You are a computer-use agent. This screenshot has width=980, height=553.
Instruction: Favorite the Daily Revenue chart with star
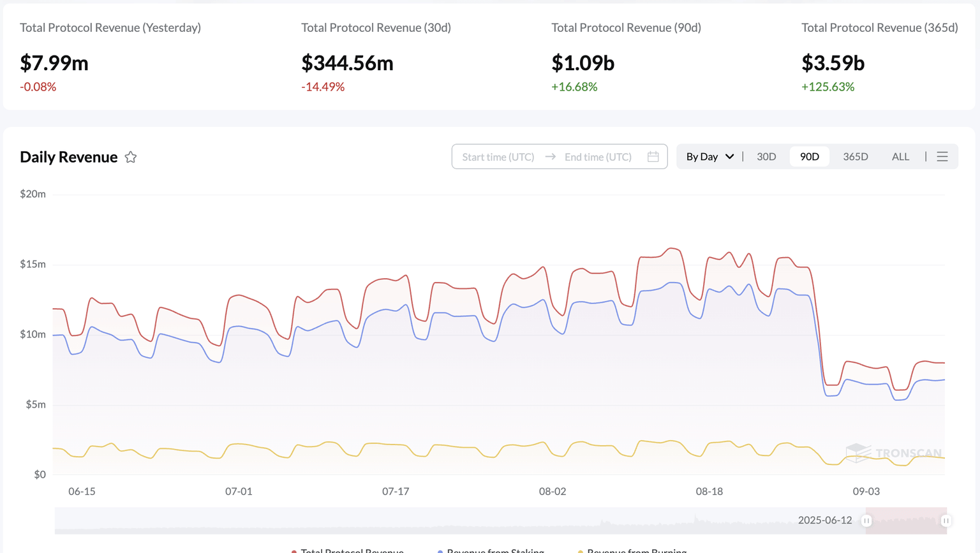131,157
